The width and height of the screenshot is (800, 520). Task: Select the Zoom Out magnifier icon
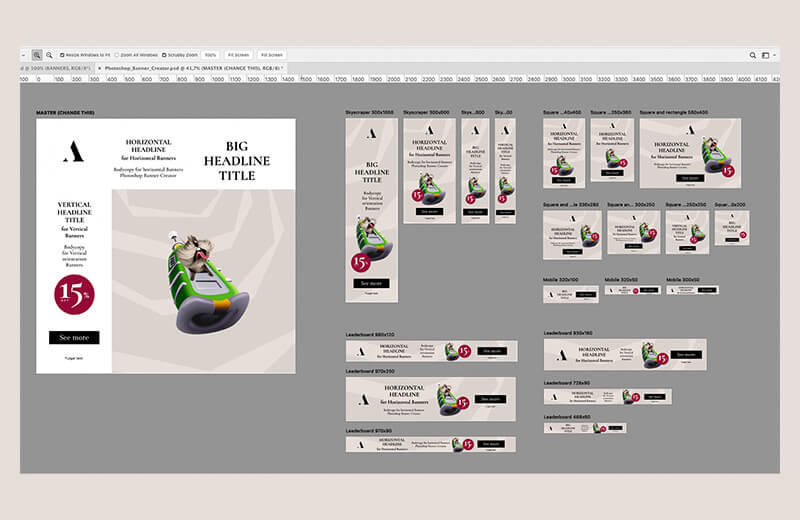click(49, 55)
